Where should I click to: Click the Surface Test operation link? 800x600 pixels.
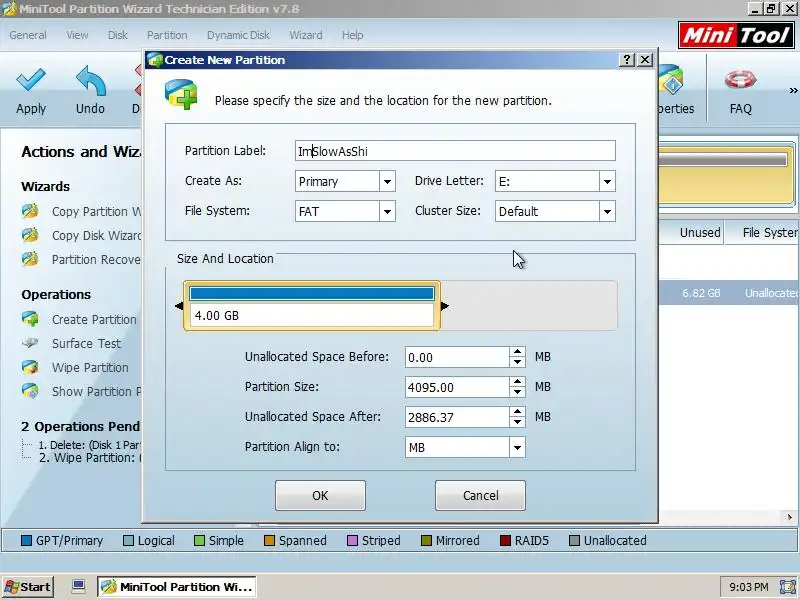[87, 343]
